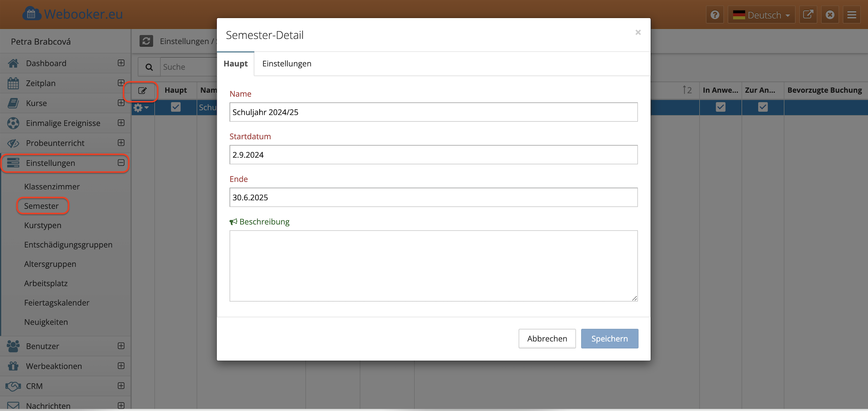868x411 pixels.
Task: Toggle the In Anwe... column checkbox
Action: click(720, 107)
